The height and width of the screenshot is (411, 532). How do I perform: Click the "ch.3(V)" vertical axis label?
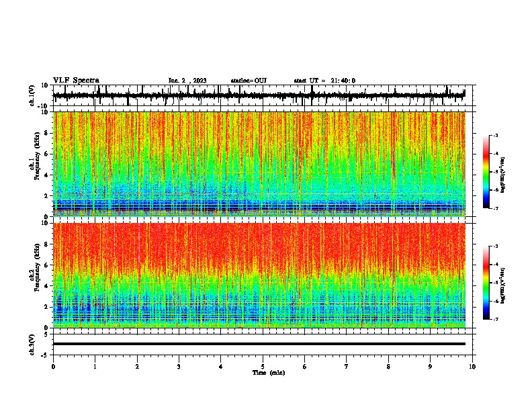[32, 345]
